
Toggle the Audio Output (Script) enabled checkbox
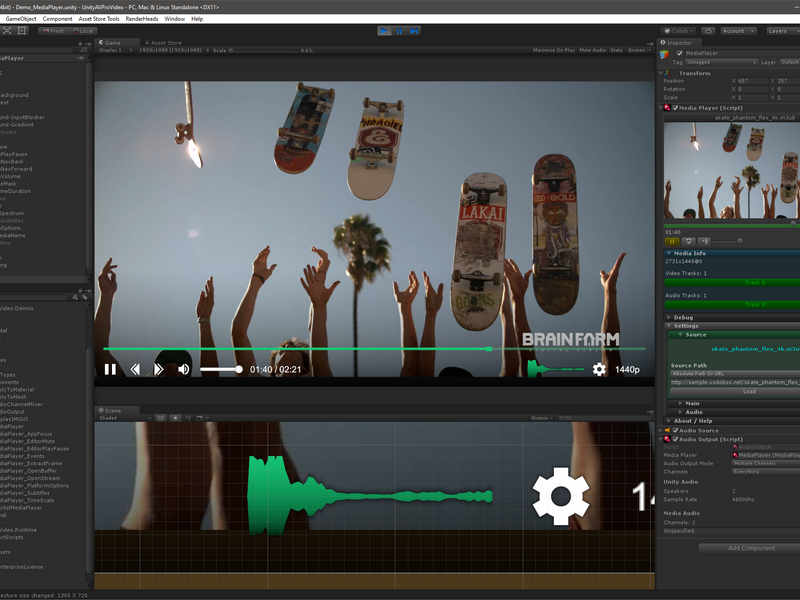(x=676, y=439)
